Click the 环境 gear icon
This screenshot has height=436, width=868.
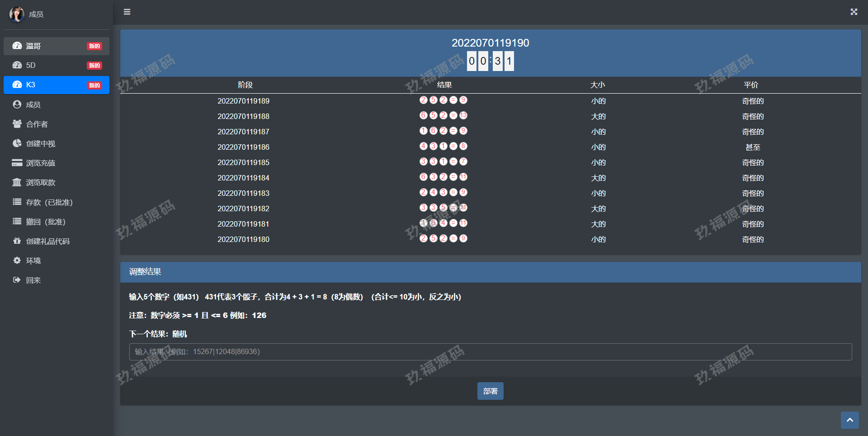[17, 261]
